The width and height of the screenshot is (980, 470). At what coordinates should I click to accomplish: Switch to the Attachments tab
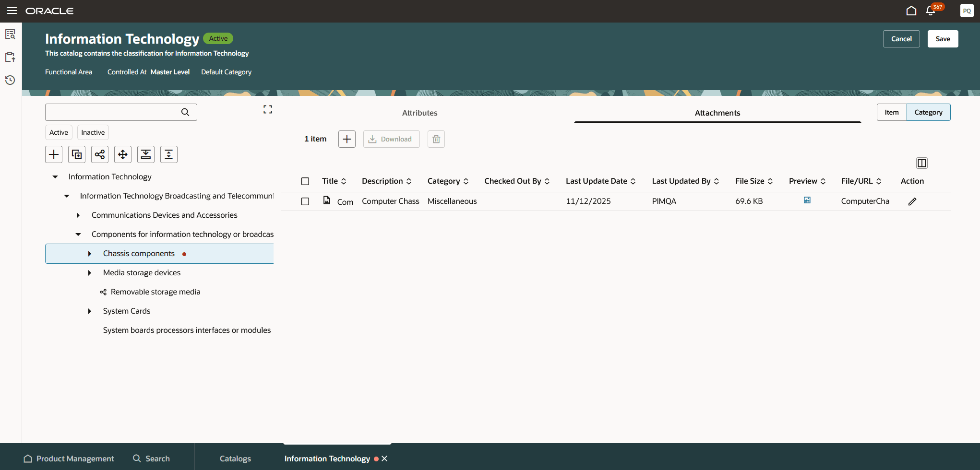point(717,113)
